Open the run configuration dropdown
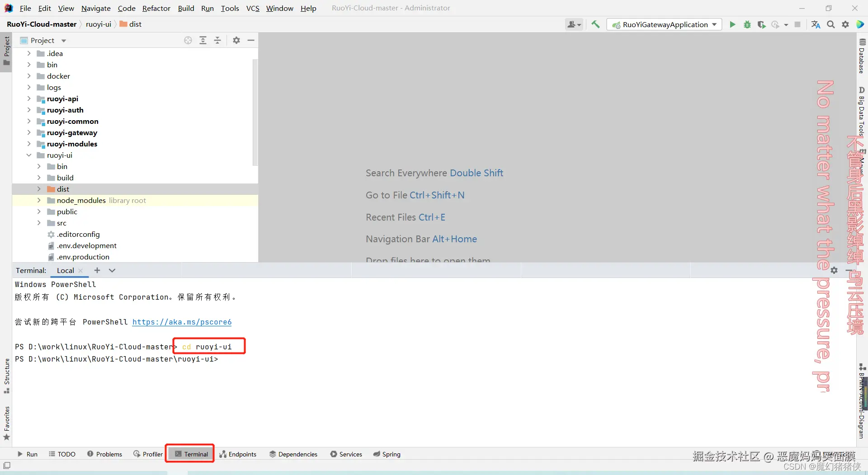868x475 pixels. coord(664,24)
